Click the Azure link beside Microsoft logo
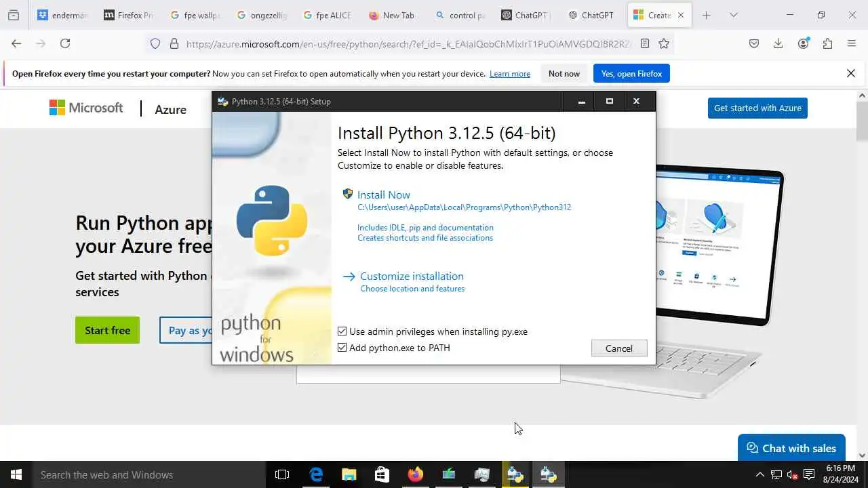Image resolution: width=868 pixels, height=488 pixels. (170, 109)
